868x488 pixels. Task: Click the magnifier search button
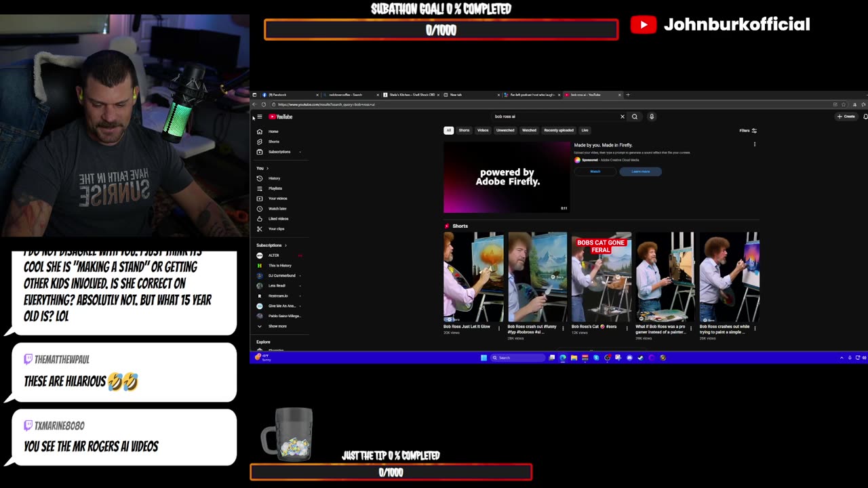[635, 117]
